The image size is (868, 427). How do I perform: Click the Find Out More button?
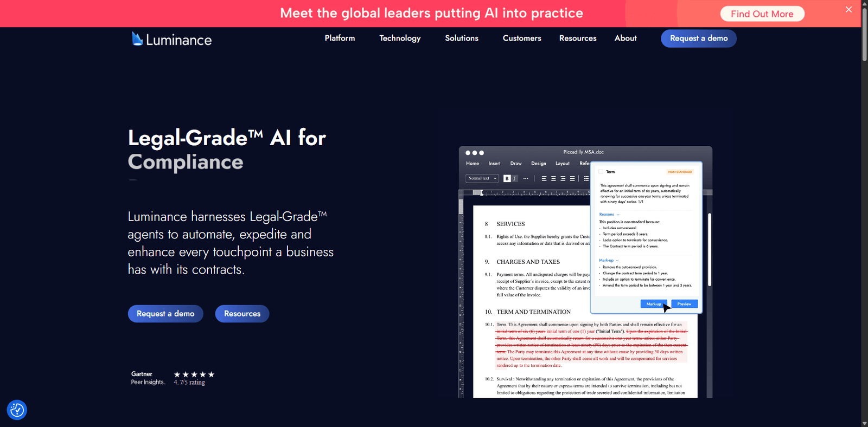pos(762,14)
